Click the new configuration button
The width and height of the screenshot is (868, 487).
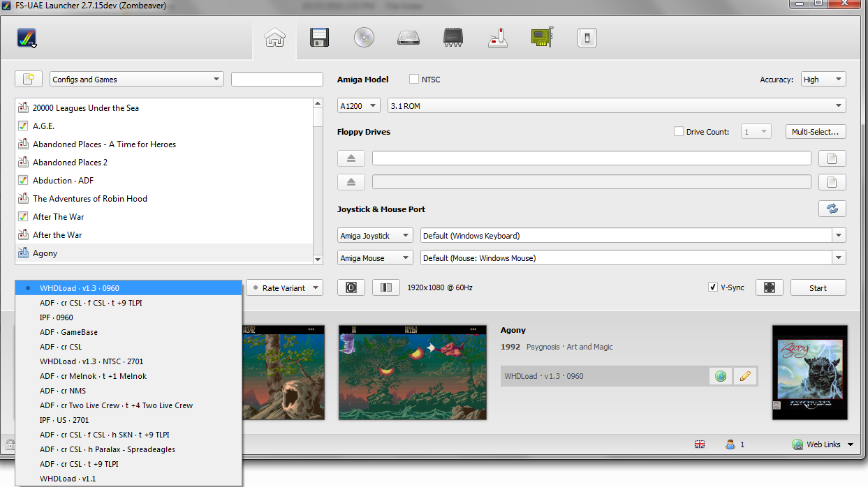29,79
